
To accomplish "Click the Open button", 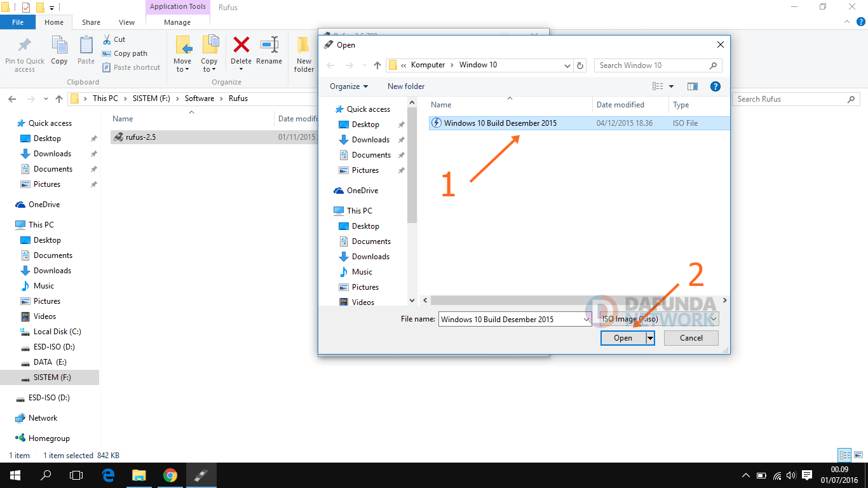I will [x=623, y=338].
